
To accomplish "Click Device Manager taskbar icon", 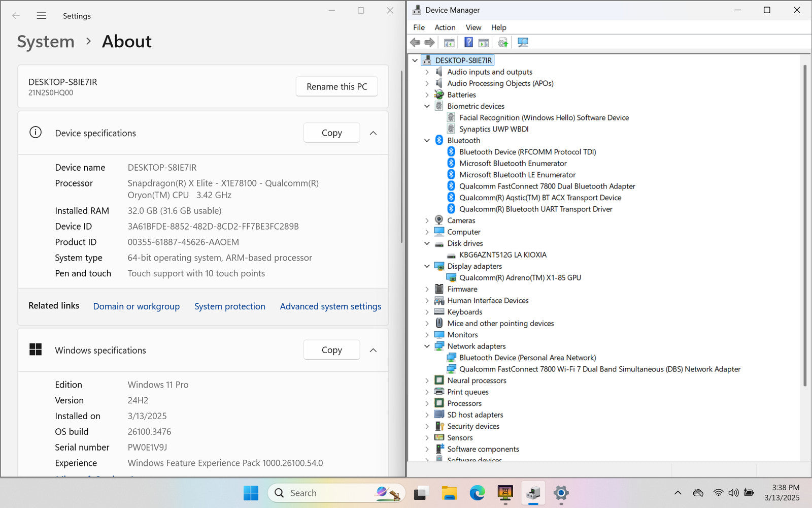I will click(533, 493).
